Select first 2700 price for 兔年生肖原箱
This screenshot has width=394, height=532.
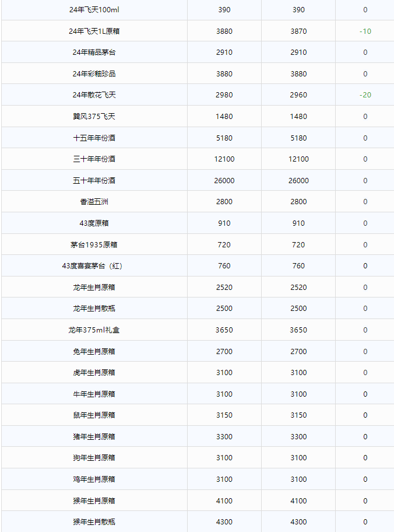coord(224,352)
